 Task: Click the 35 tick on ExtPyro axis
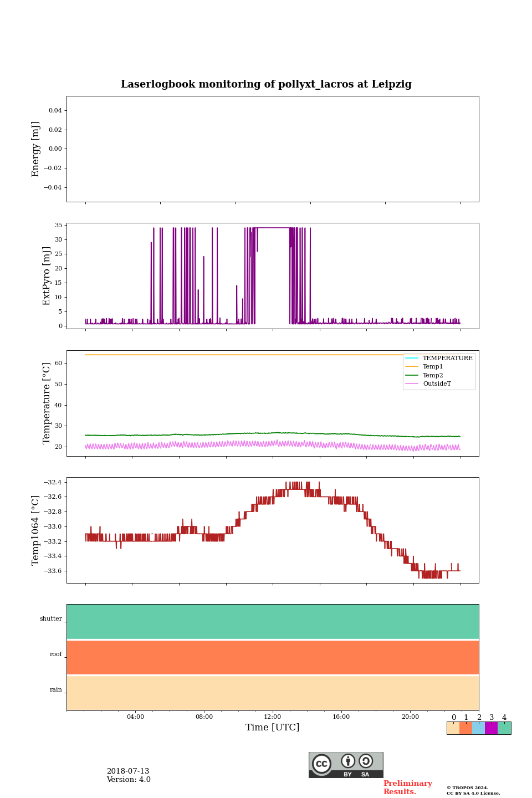[59, 225]
